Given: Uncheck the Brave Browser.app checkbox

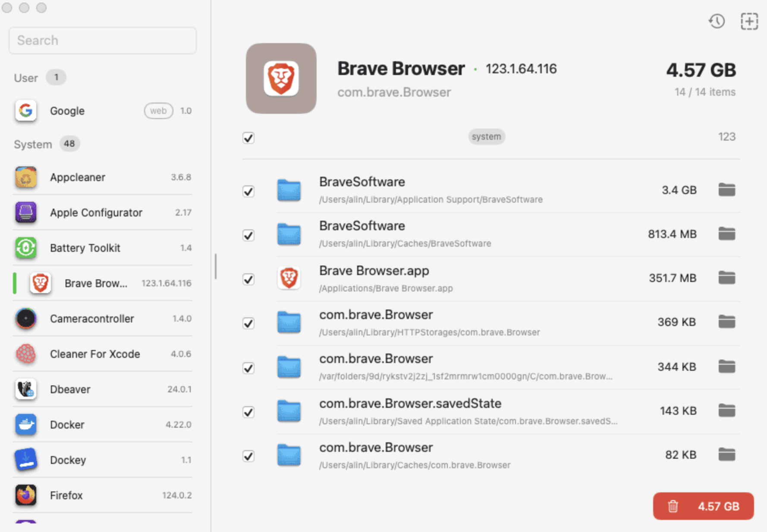Looking at the screenshot, I should (x=248, y=279).
